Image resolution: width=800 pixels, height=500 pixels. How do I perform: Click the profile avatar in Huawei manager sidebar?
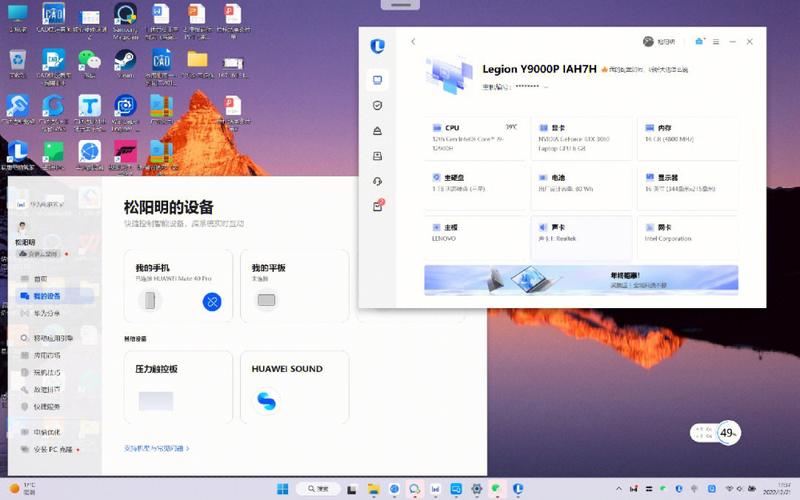point(22,227)
